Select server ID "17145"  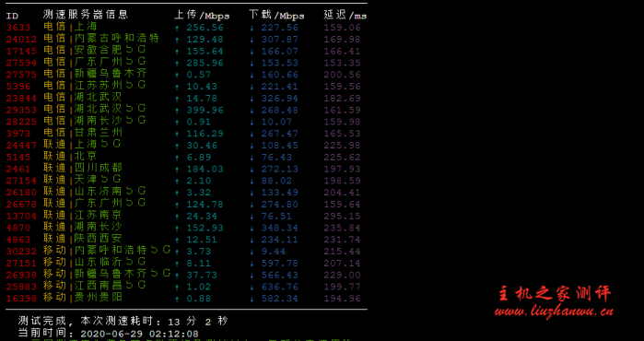[21, 52]
